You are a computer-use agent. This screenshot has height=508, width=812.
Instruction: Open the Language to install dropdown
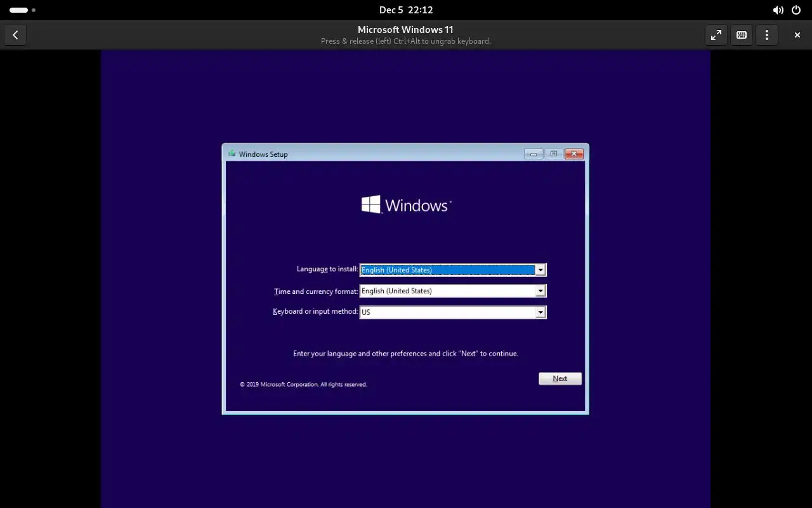click(453, 270)
